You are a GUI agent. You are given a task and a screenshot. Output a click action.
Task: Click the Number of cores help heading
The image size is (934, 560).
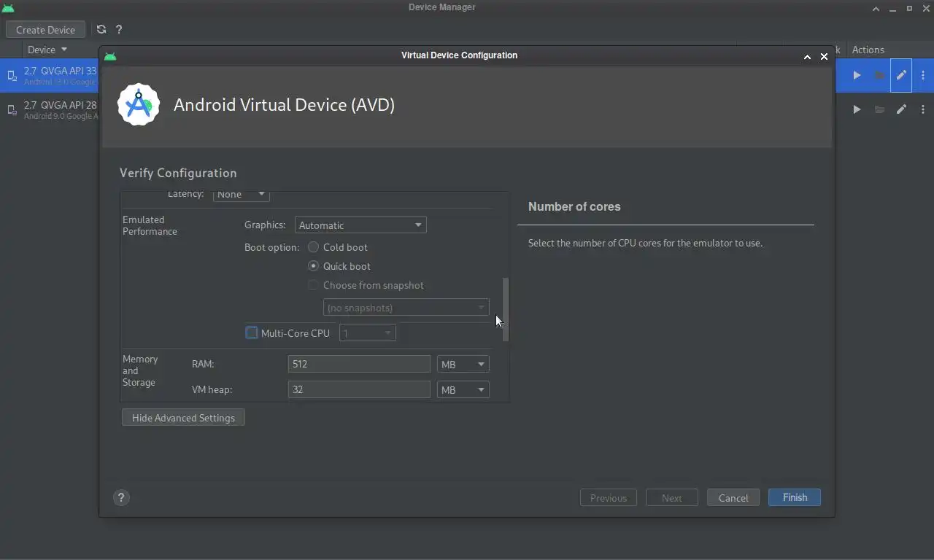pyautogui.click(x=574, y=206)
